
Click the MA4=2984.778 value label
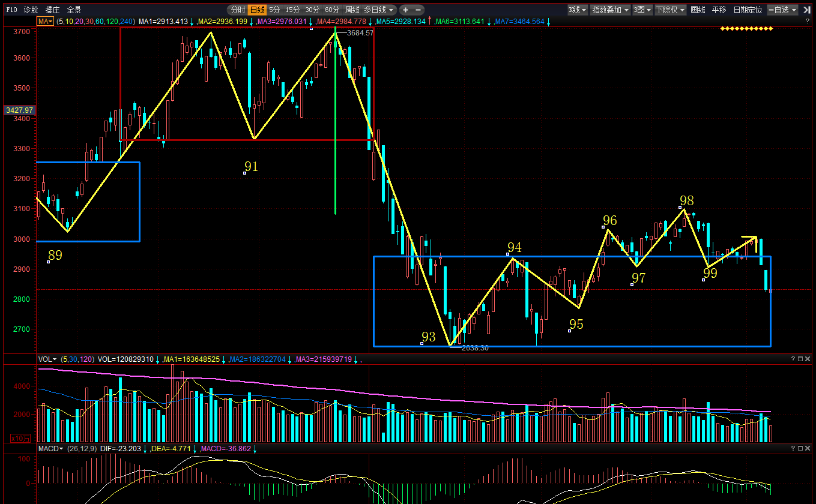coord(341,22)
